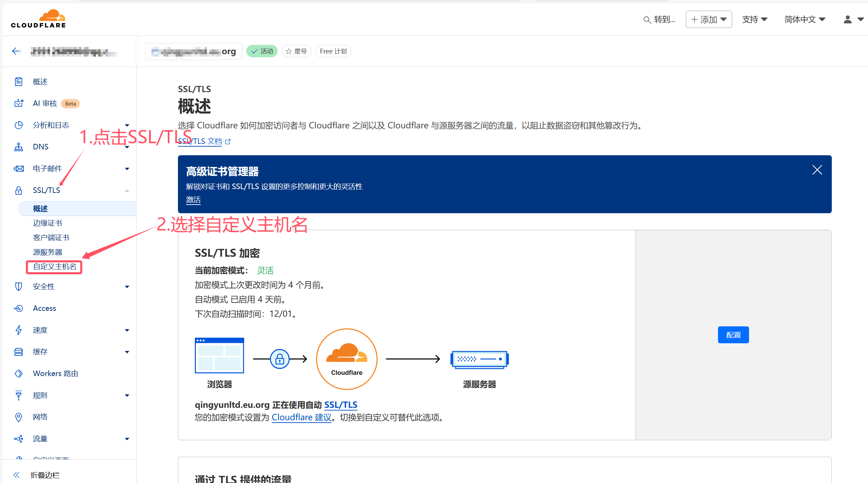
Task: Open the Overview clipboard icon in sidebar
Action: 19,82
